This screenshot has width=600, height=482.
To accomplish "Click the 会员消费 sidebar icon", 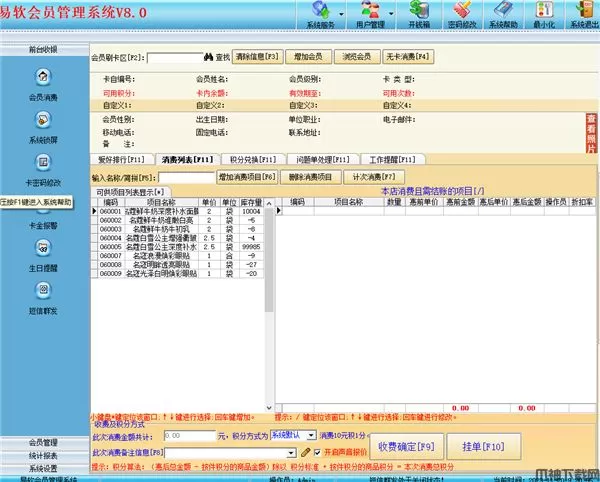I will [x=43, y=78].
